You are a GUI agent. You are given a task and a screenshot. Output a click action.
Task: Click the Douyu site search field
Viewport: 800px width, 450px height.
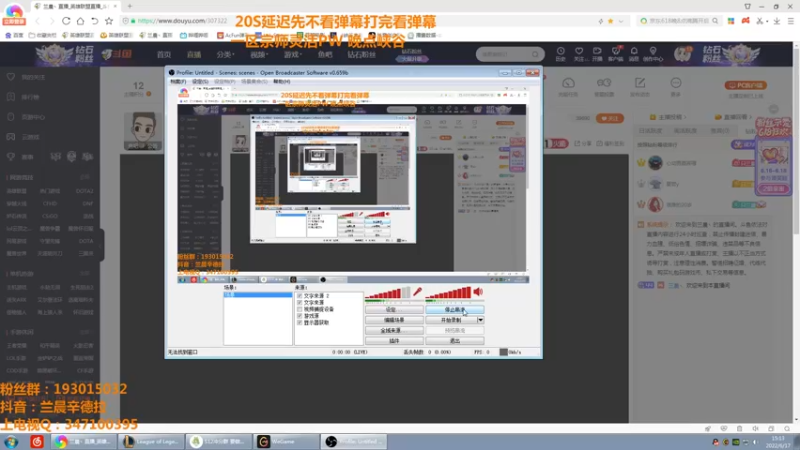[510, 54]
